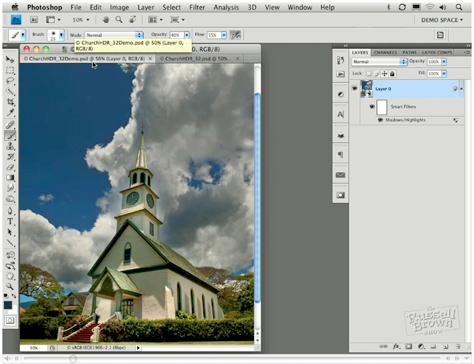Open layer blend mode dropdown
This screenshot has width=474, height=364.
click(379, 62)
